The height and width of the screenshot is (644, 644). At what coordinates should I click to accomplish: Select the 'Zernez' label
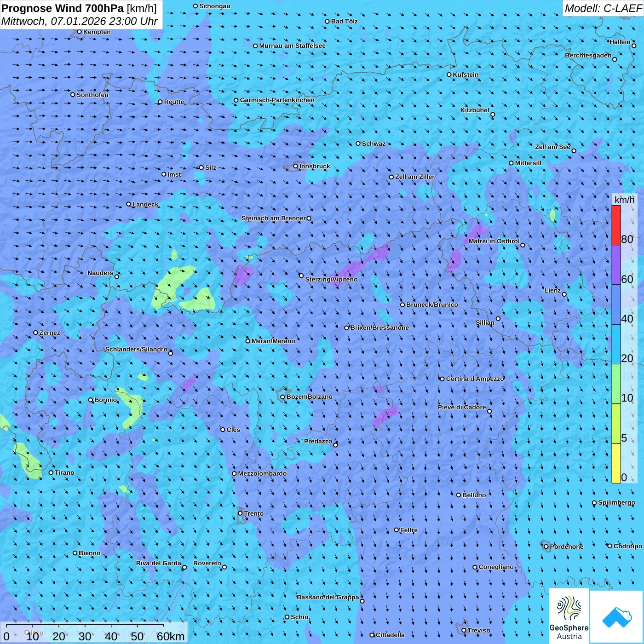pos(50,333)
